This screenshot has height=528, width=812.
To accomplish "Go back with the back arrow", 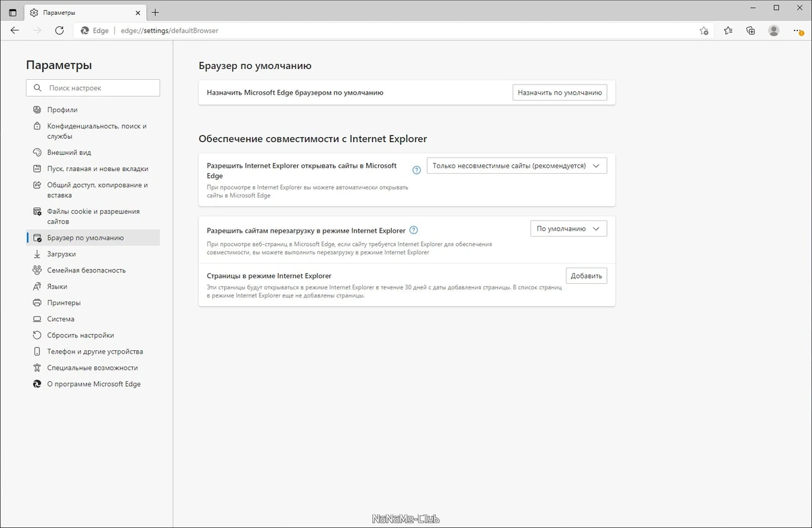I will coord(15,30).
